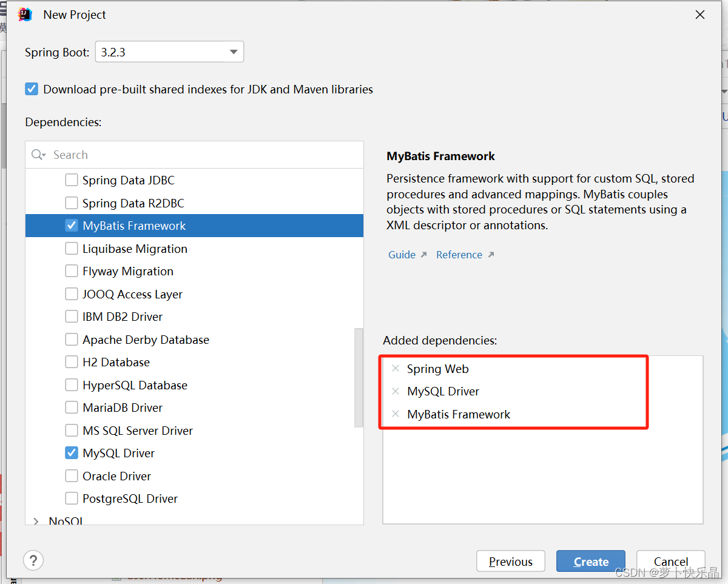Click the search magnifier icon in dependencies
This screenshot has width=728, height=584.
(38, 155)
